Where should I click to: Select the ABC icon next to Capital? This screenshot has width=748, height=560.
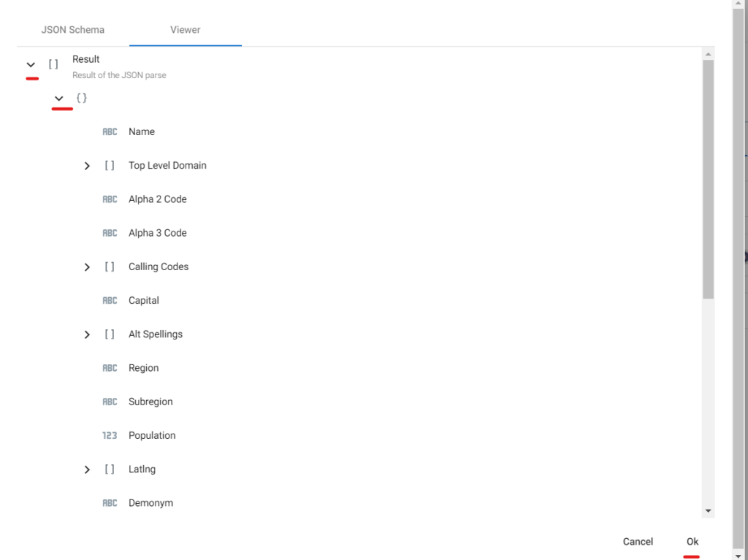[110, 300]
